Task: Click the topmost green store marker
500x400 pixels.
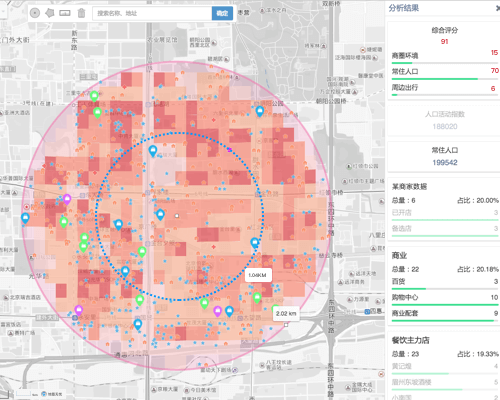Action: (x=94, y=96)
